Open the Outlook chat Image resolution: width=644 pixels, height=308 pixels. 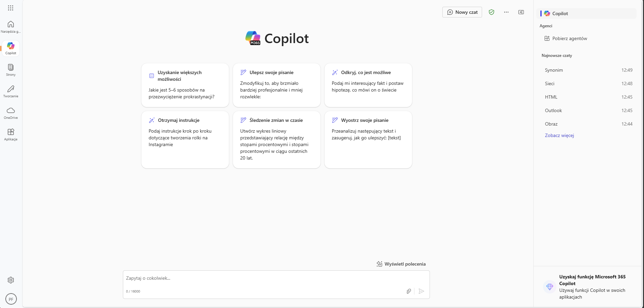click(x=588, y=110)
